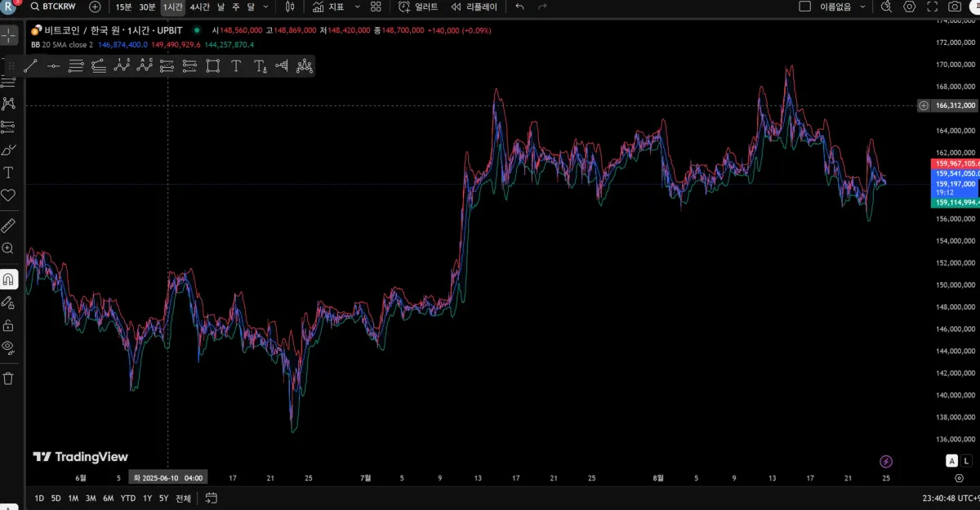The height and width of the screenshot is (510, 980).
Task: Choose the chart layout square icon
Action: 804,7
